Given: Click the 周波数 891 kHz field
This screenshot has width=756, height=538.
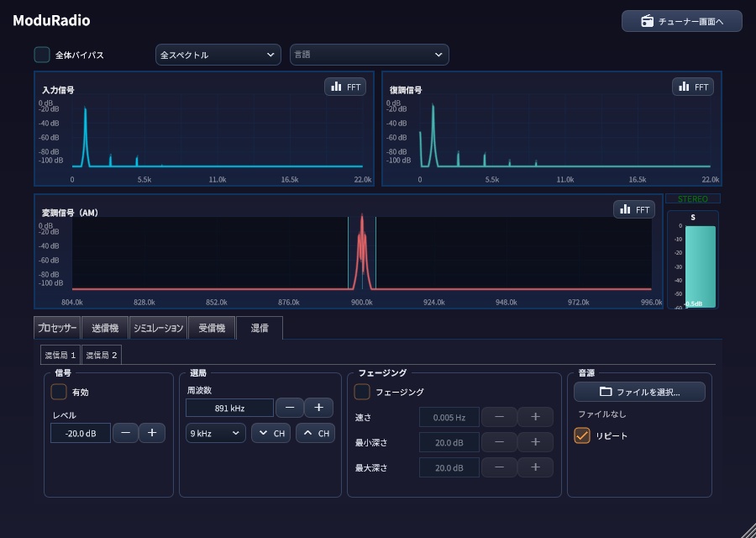Looking at the screenshot, I should pos(229,408).
